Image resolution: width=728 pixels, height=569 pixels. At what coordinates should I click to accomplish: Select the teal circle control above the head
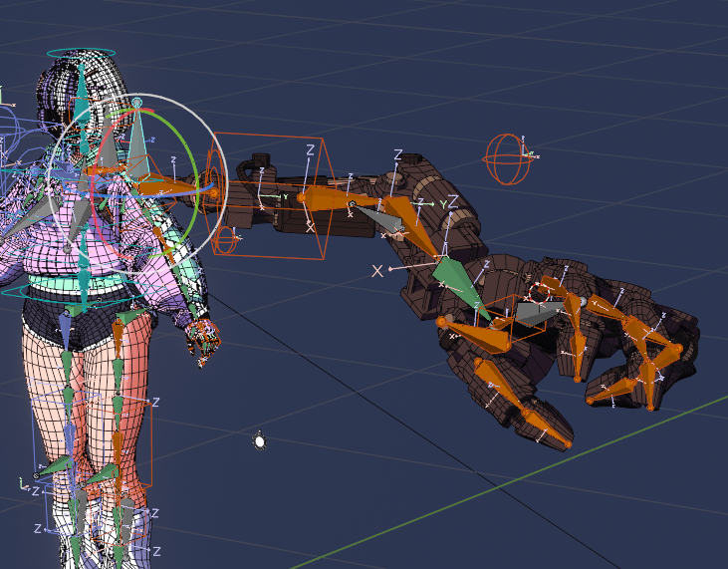82,52
